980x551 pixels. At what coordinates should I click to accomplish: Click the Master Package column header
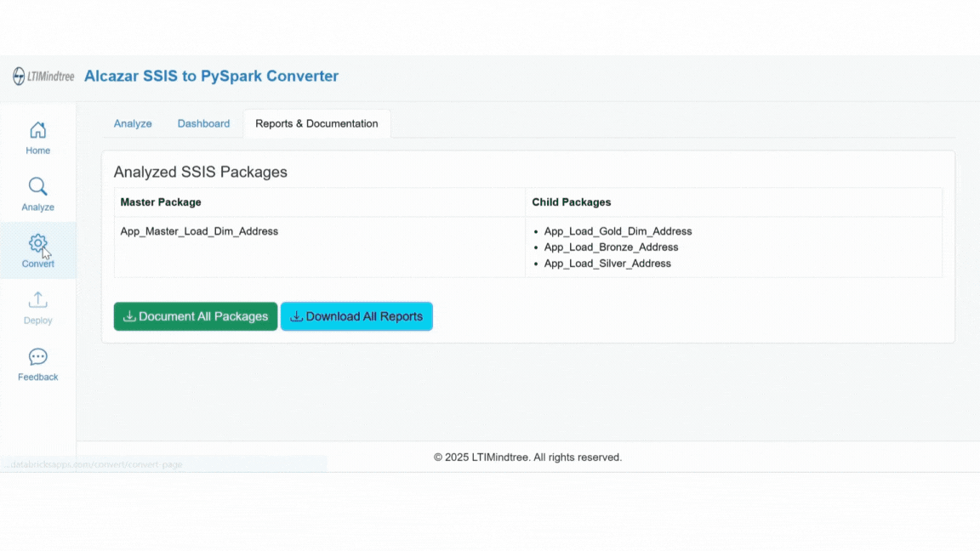[x=161, y=202]
